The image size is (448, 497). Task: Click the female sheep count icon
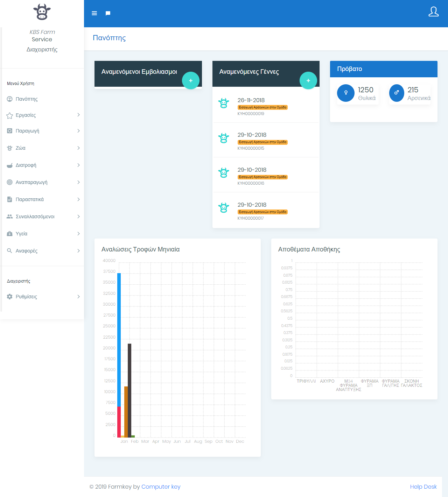(x=346, y=93)
